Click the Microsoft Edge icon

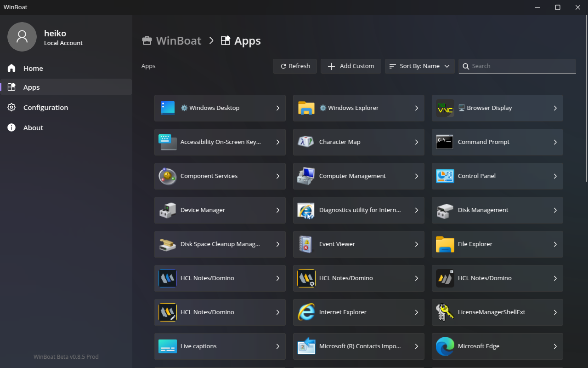pyautogui.click(x=445, y=346)
